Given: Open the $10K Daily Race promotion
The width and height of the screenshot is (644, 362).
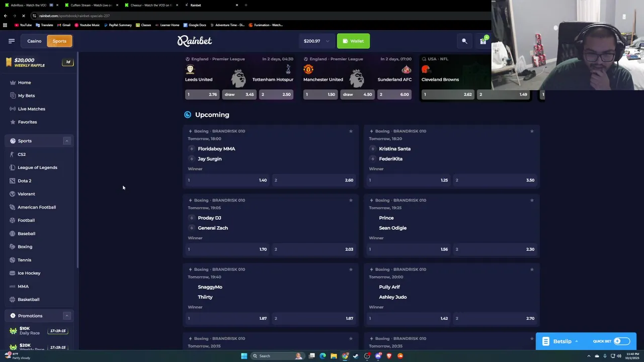Looking at the screenshot, I should (x=39, y=331).
